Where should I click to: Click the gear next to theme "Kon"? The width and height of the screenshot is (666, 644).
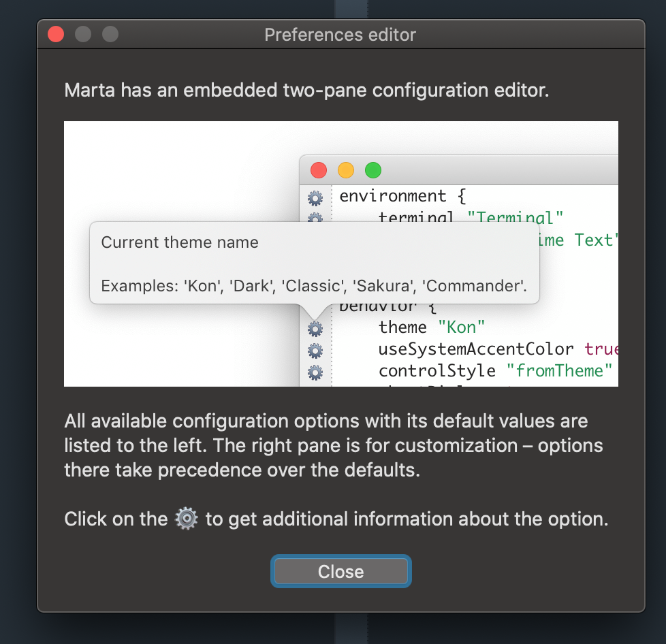[x=315, y=328]
